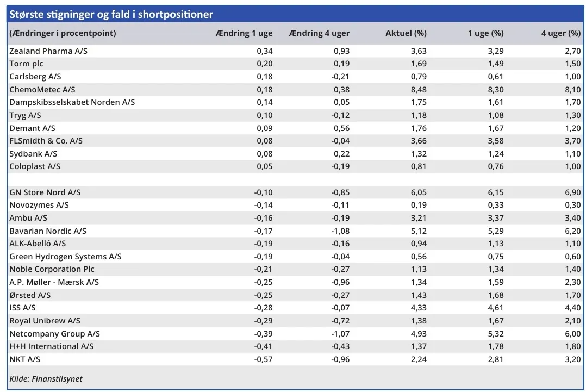Image resolution: width=586 pixels, height=392 pixels.
Task: Select the '1 uge (%)' column header
Action: click(x=485, y=33)
